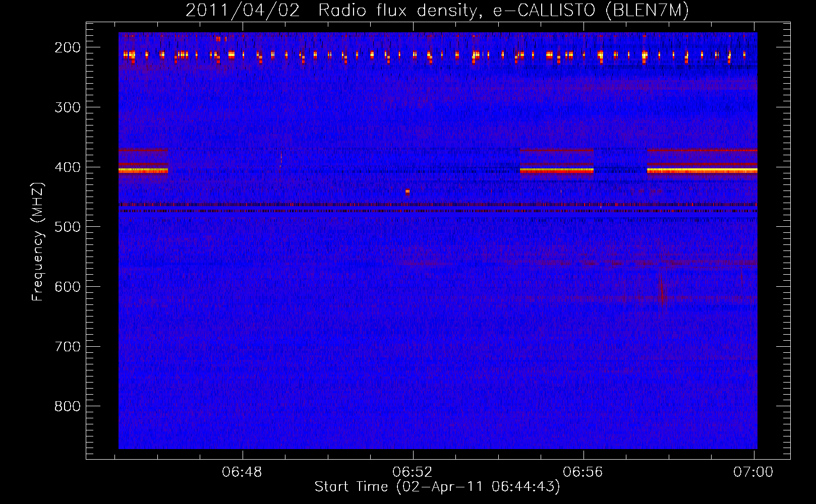
Task: Click the plot title 'Radio flux density, e-CALLISTO (BLEN7M)'
Action: (503, 11)
